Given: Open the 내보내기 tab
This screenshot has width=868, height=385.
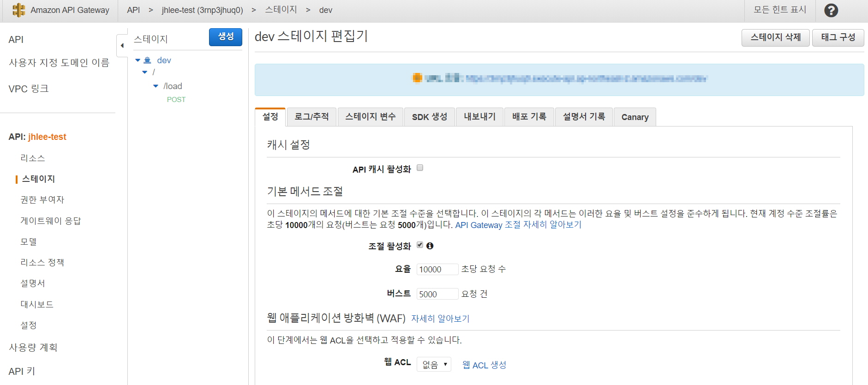Looking at the screenshot, I should click(x=480, y=117).
